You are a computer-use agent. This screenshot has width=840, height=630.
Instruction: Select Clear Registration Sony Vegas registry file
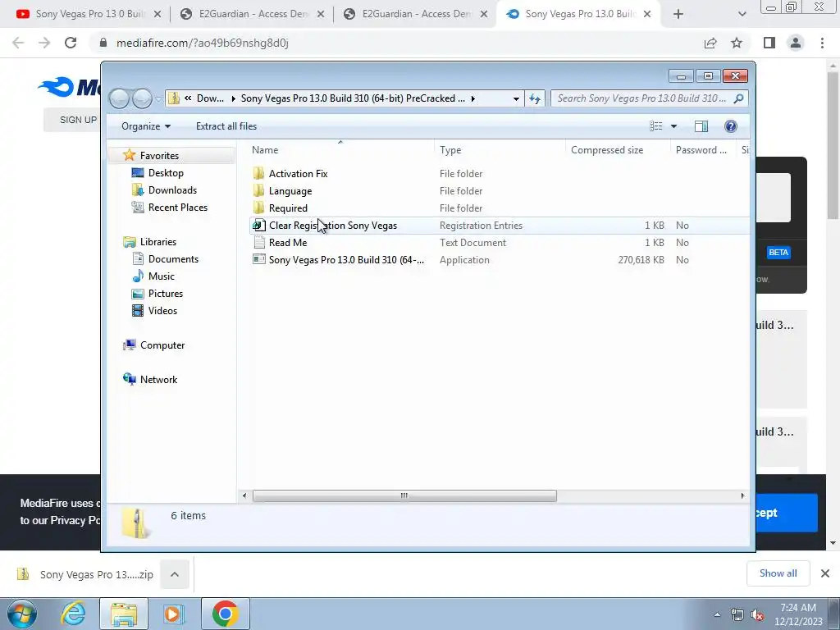[332, 226]
